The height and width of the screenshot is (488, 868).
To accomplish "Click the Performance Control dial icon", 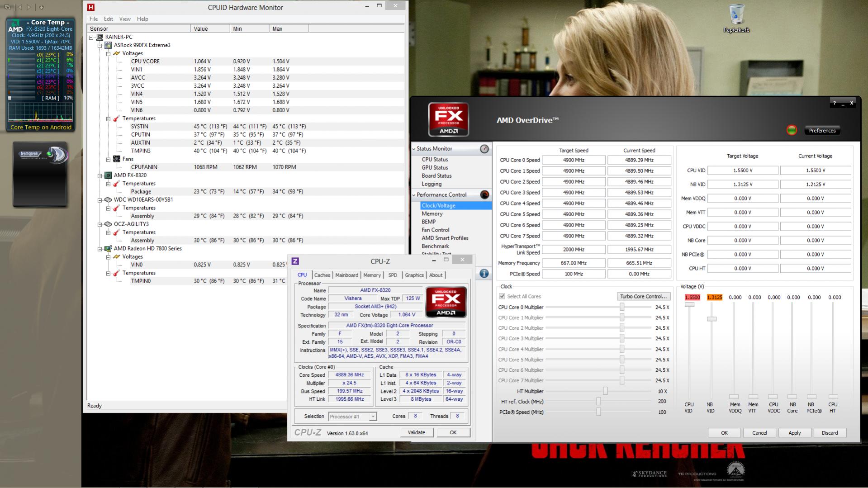I will click(x=484, y=195).
